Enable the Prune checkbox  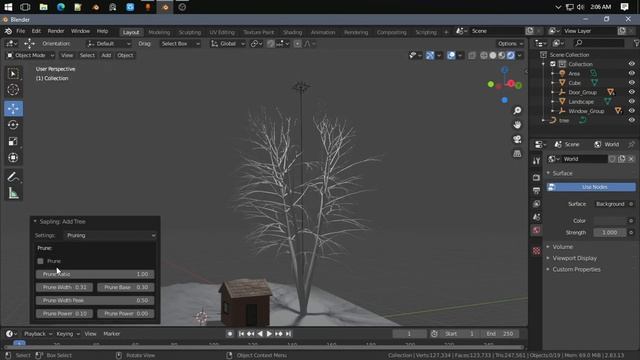[40, 261]
